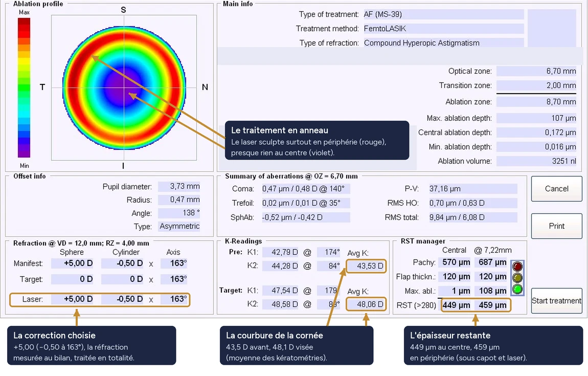Click the peripheral Max. abl. value 108 µm
The width and height of the screenshot is (588, 376).
click(491, 291)
